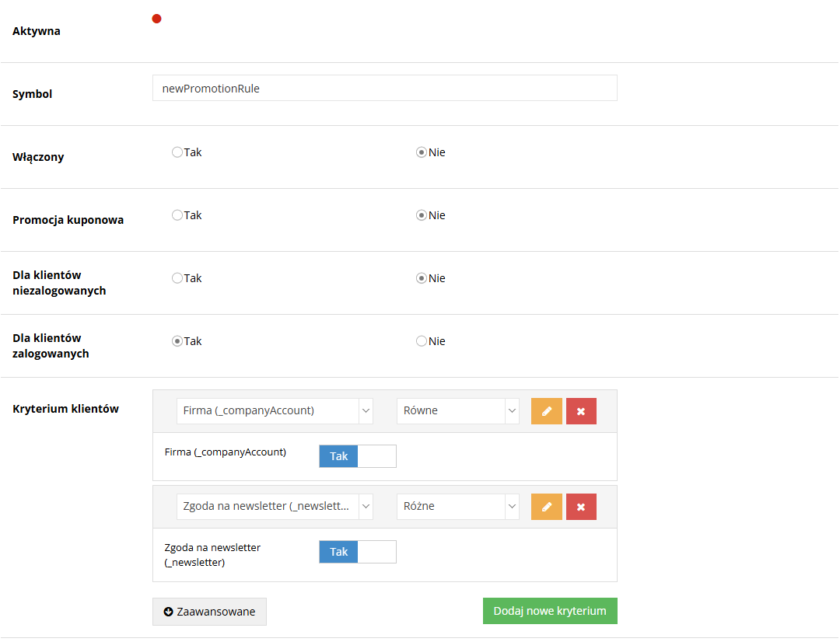Click the Dla klientów niezalogowanych label

click(x=59, y=283)
